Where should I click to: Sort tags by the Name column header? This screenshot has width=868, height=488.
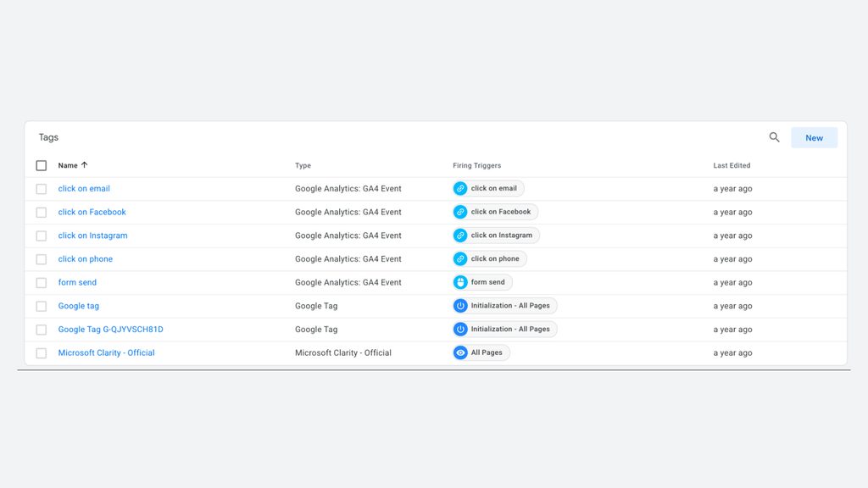pyautogui.click(x=68, y=165)
